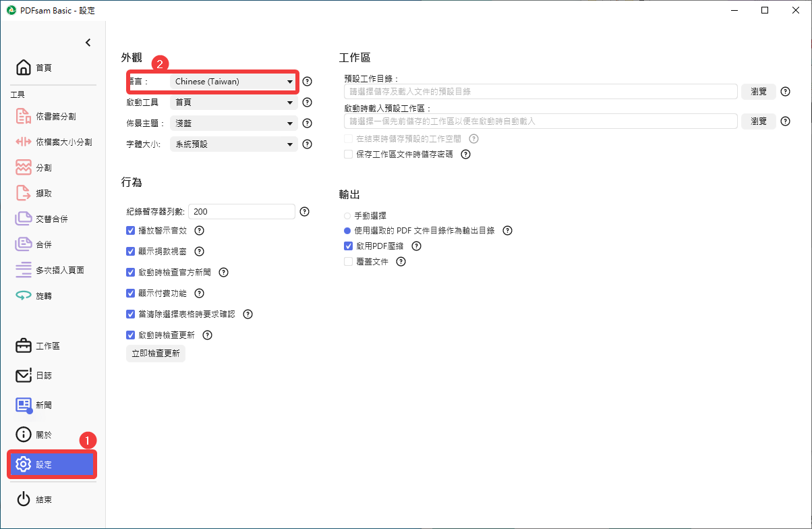The height and width of the screenshot is (529, 812).
Task: Disable 啟用PDF壓縮 checkbox
Action: click(x=349, y=246)
